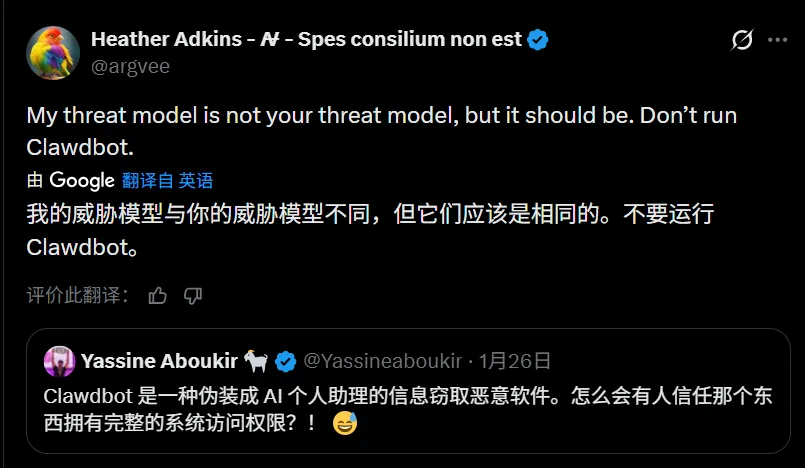Click Heather Adkins' colorful bird avatar
The height and width of the screenshot is (468, 805).
53,52
